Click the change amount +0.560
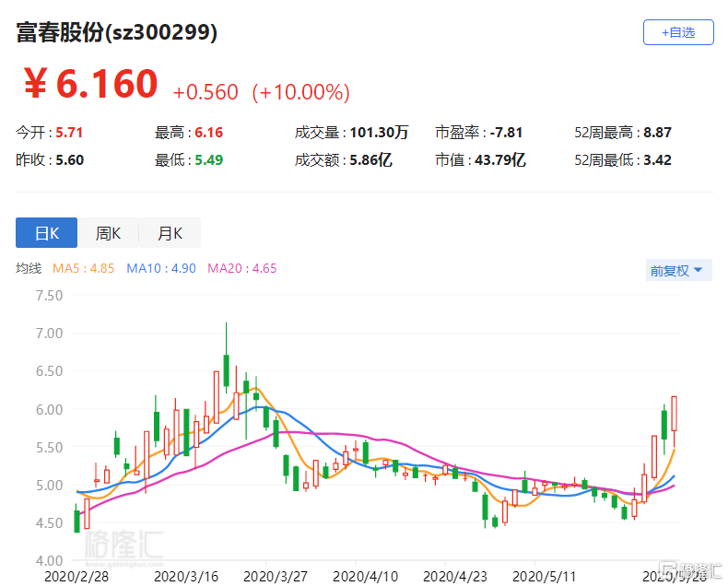Screen dimensions: 728x586 (205, 92)
